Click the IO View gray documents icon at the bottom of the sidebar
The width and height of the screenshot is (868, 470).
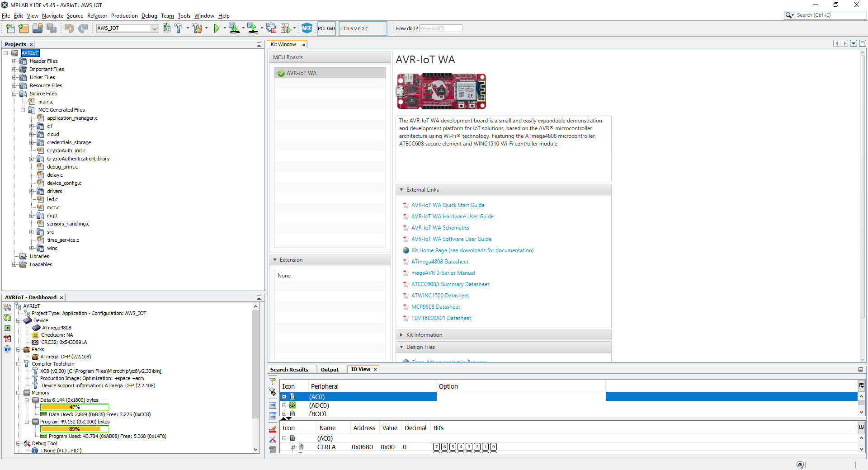273,449
